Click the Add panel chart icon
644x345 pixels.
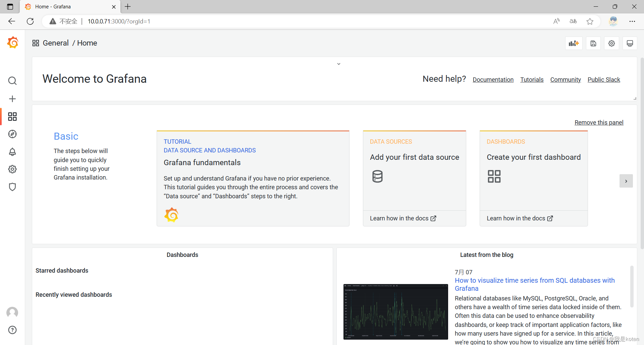pos(574,43)
